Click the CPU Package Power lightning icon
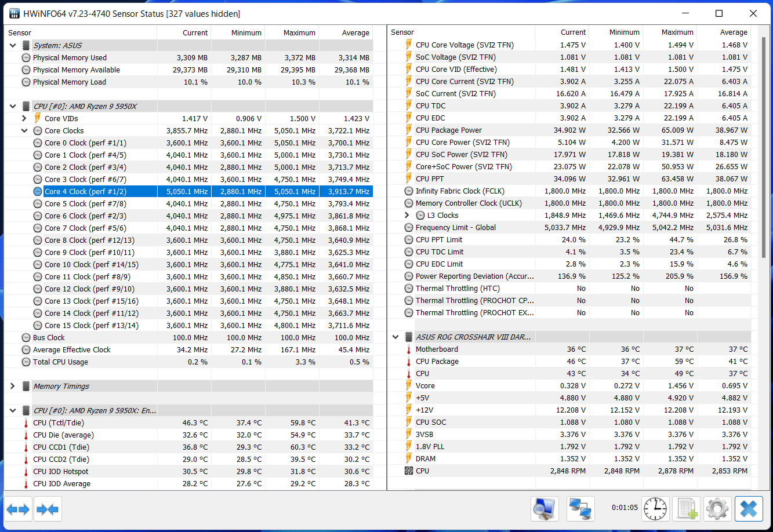Screen dimensions: 773x532 [409, 130]
